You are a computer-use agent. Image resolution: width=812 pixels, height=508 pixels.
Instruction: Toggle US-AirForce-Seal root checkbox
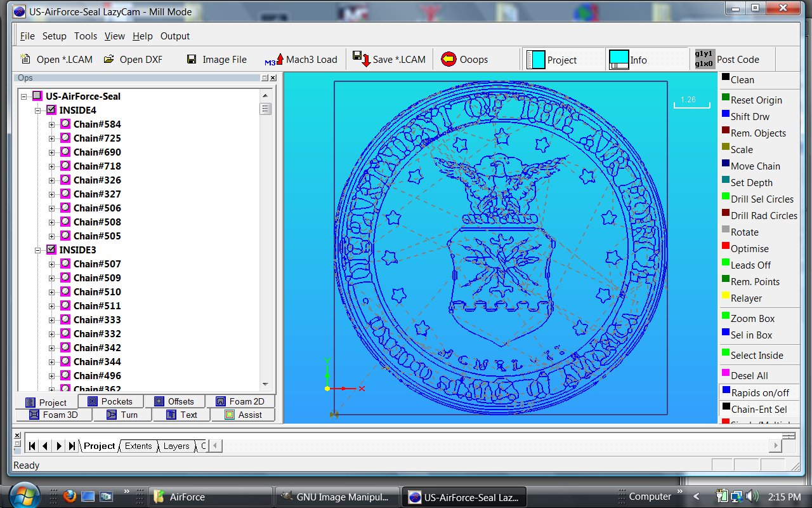37,96
